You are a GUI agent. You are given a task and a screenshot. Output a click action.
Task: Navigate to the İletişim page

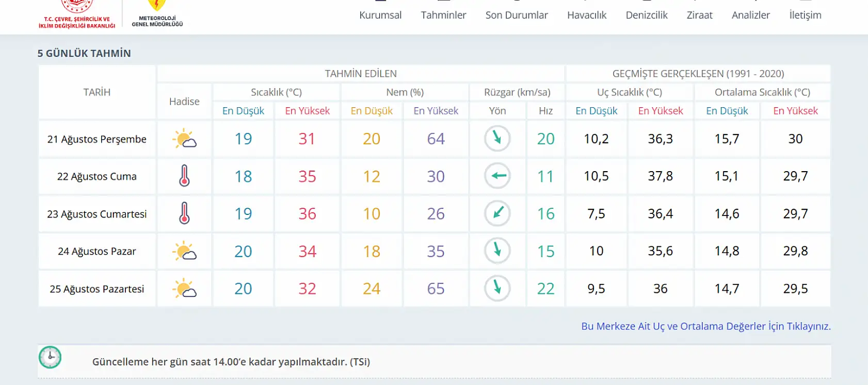(804, 15)
